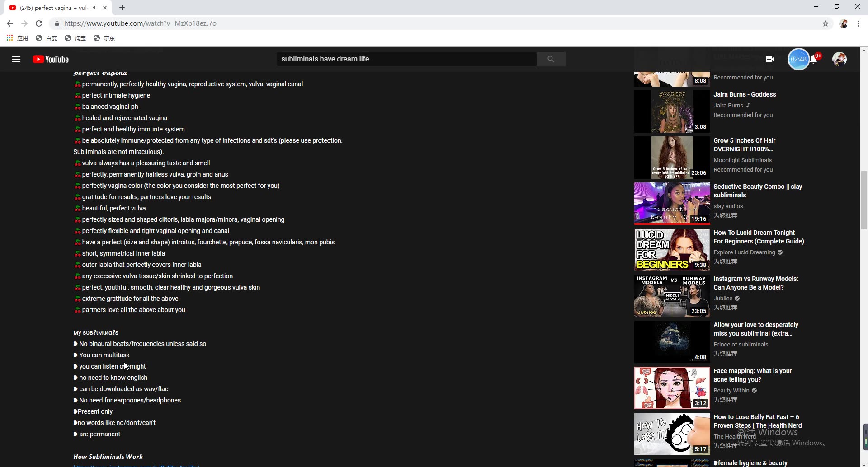Open a new browser tab
This screenshot has height=467, width=868.
tap(122, 8)
